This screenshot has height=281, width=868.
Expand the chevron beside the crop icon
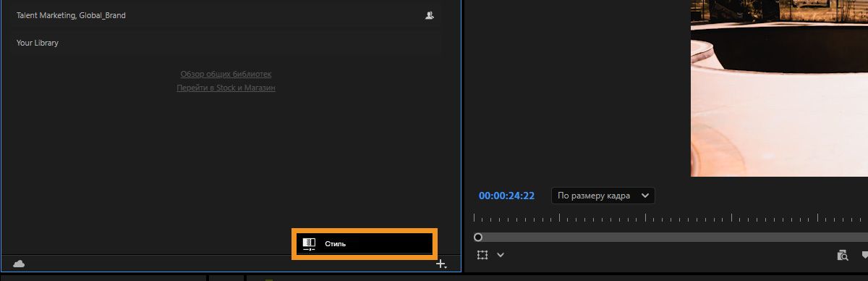[500, 255]
